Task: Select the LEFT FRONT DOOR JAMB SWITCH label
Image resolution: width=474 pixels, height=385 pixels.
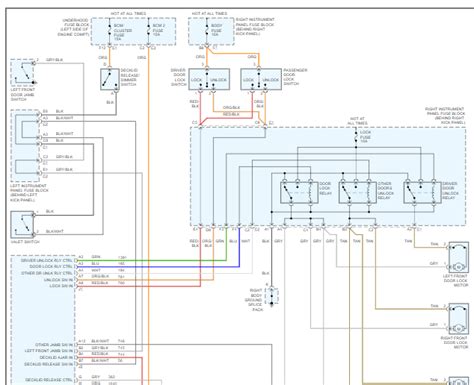Action: click(x=23, y=95)
